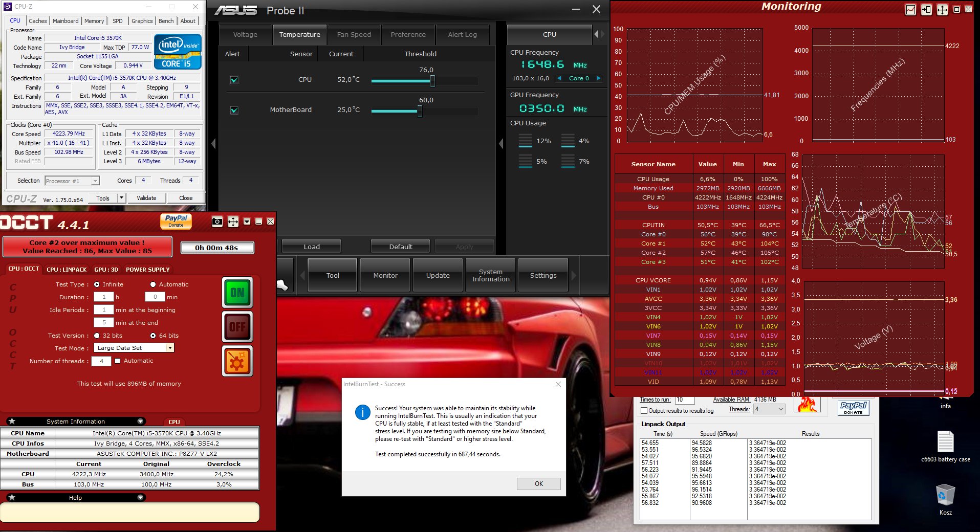This screenshot has height=532, width=980.
Task: Click the graph view icon in Monitoring window
Action: 910,10
